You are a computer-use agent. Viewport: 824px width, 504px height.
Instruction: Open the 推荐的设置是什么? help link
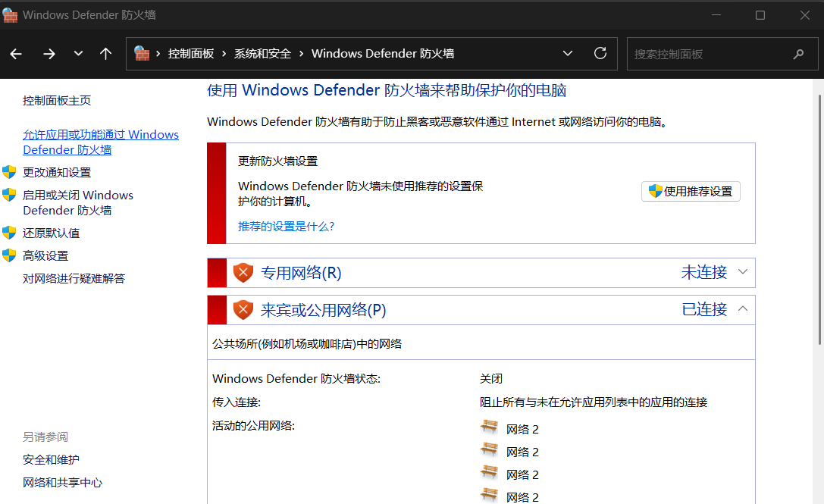286,227
